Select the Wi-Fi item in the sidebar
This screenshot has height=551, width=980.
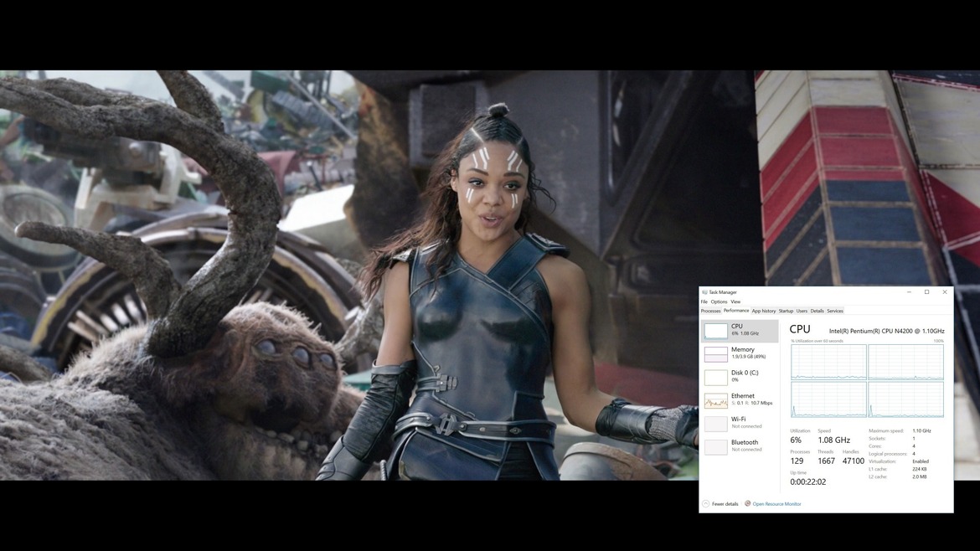tap(740, 423)
